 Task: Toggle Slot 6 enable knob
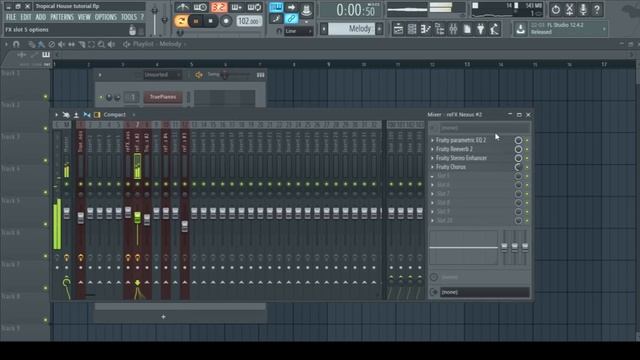click(x=518, y=185)
